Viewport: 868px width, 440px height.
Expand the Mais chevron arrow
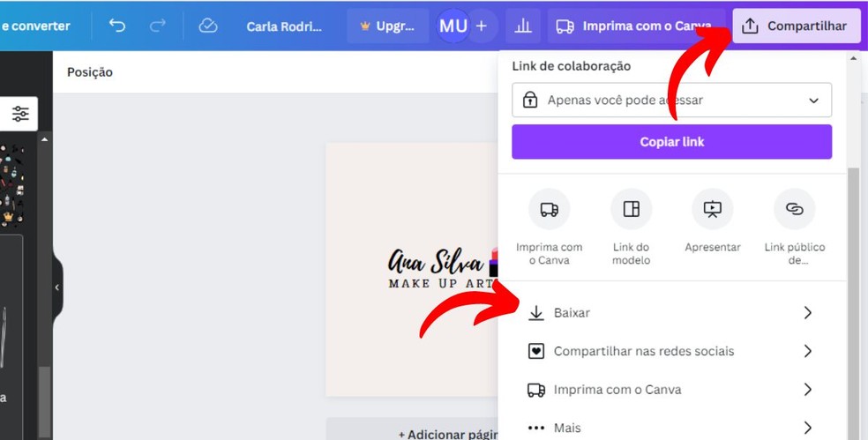tap(808, 428)
